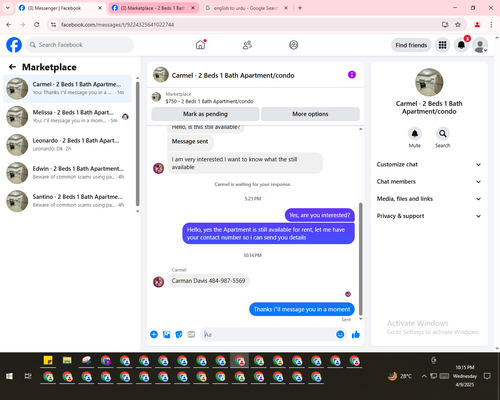Open the Santino conversation in the list
Image resolution: width=500 pixels, height=400 pixels.
tap(67, 201)
